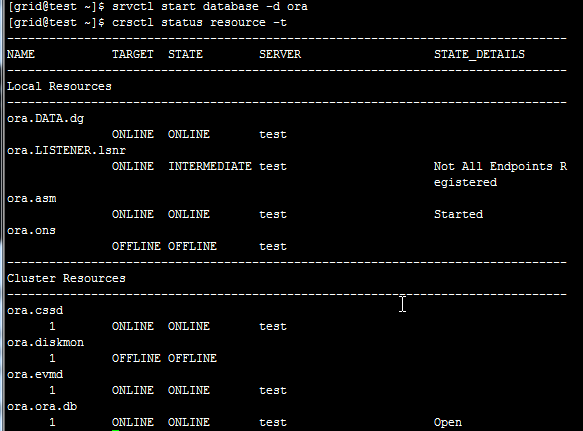The image size is (583, 431).
Task: Click the ora.asm resource name
Action: tap(32, 199)
